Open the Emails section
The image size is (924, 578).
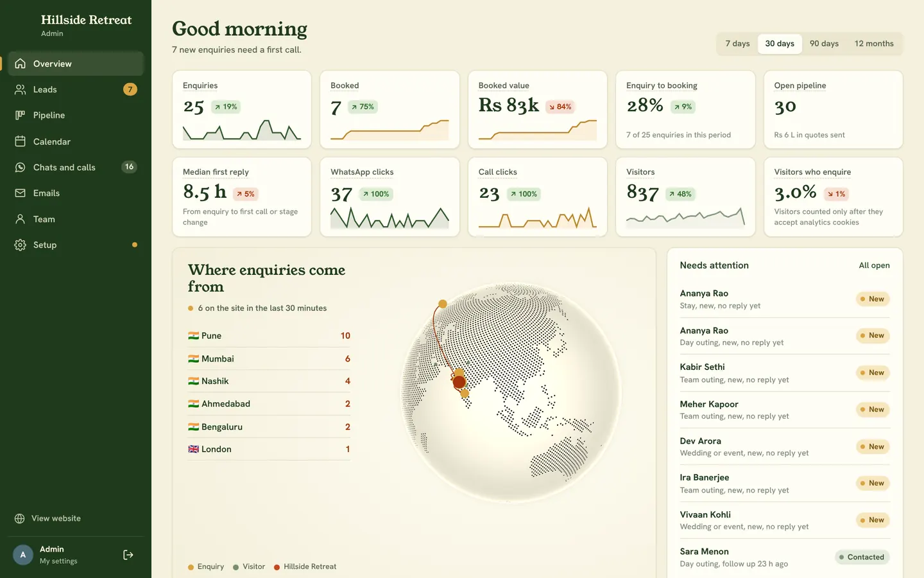(x=76, y=193)
